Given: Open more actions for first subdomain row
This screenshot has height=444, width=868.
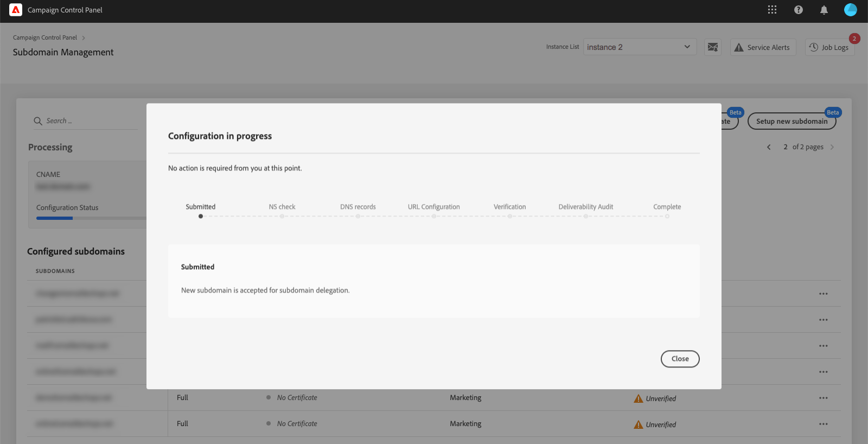Looking at the screenshot, I should tap(823, 294).
